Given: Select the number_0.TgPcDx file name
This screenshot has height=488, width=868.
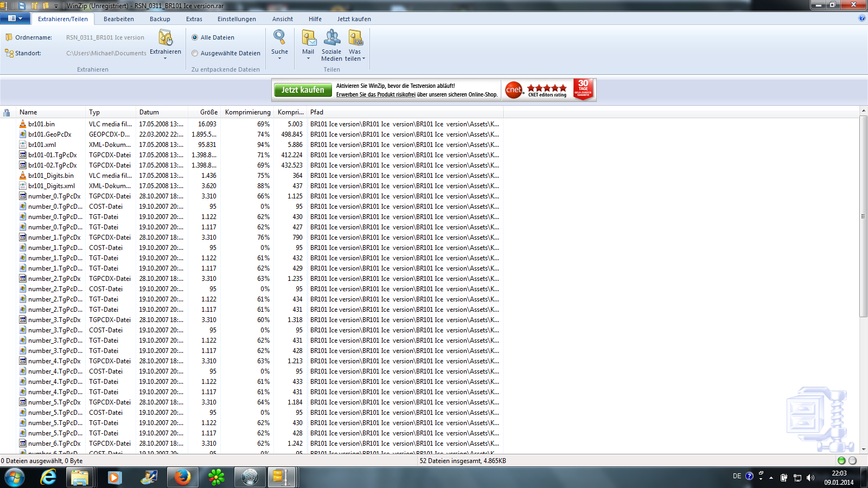Looking at the screenshot, I should (54, 196).
